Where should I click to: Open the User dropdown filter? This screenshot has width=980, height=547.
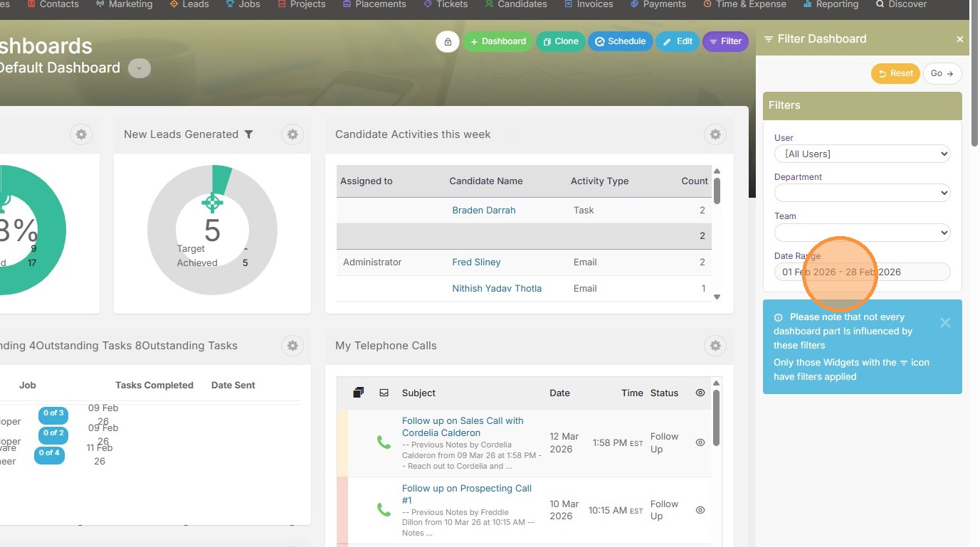point(862,154)
